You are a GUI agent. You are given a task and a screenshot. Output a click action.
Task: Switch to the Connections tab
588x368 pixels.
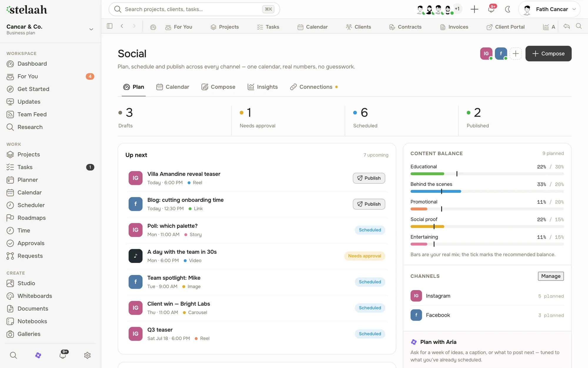[313, 87]
